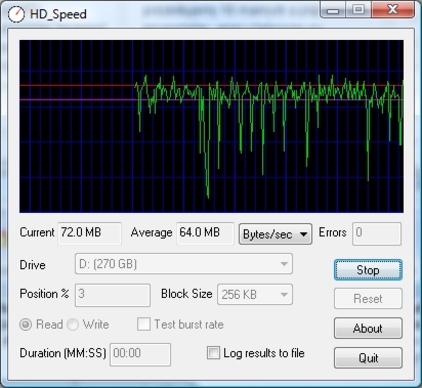Check Log results to file

point(213,353)
